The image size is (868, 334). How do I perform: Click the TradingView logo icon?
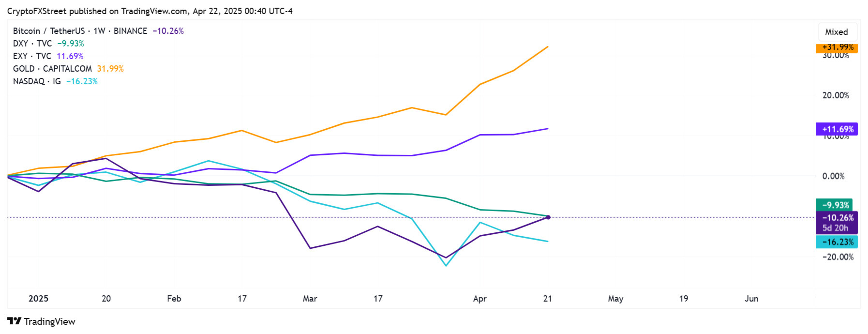pos(15,321)
